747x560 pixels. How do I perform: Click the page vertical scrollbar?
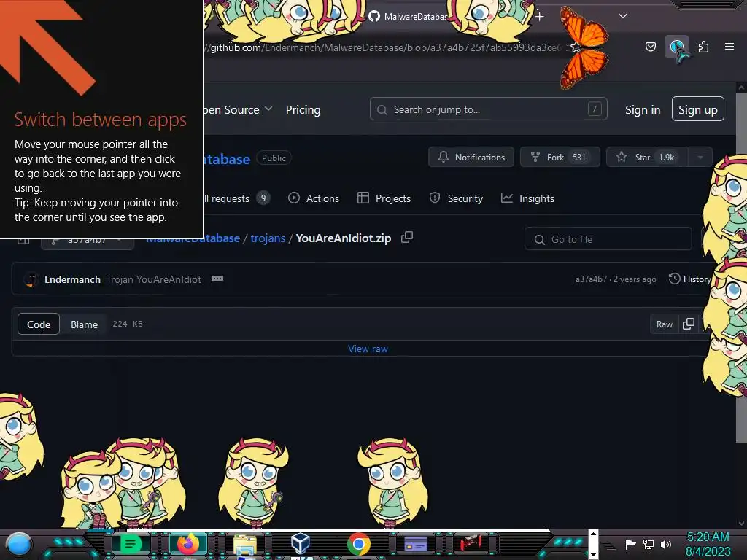741,267
